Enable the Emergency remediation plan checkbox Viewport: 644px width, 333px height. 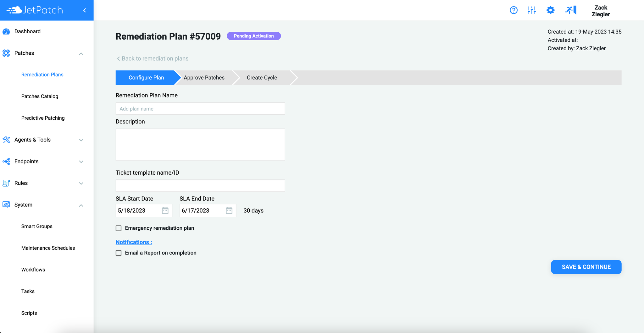coord(119,228)
